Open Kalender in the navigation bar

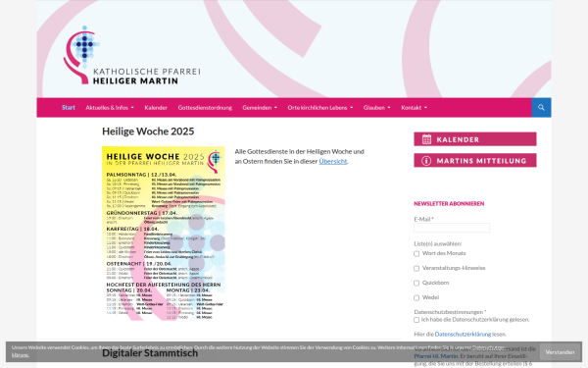pyautogui.click(x=156, y=108)
